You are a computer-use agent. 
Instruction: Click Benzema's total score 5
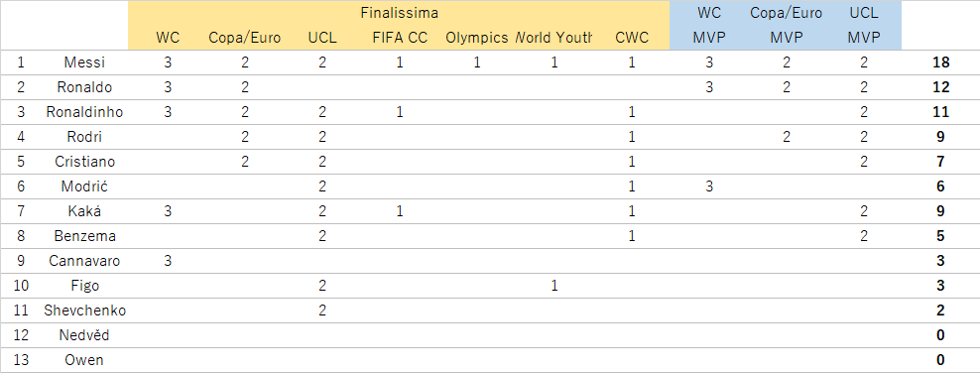(940, 236)
